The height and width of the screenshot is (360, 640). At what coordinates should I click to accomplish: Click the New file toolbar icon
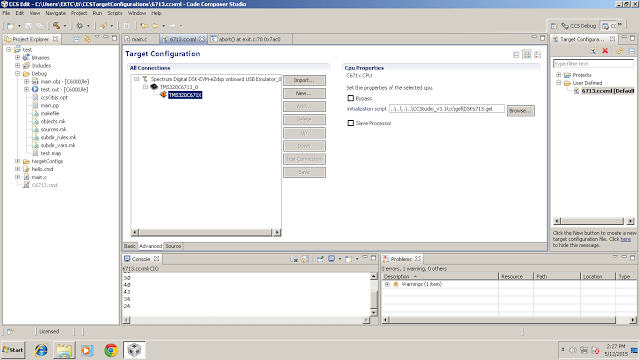coord(11,26)
